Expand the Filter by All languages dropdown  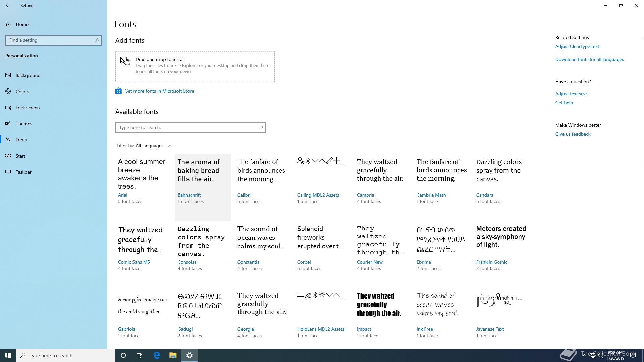(x=144, y=146)
